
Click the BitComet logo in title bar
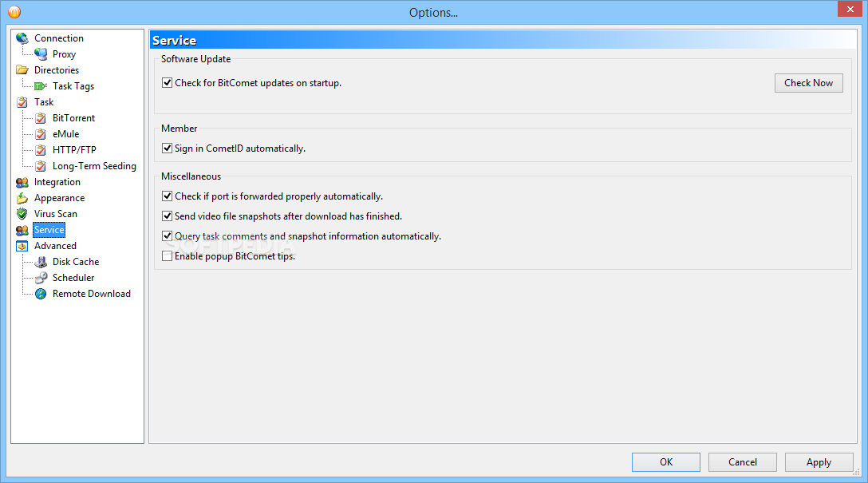14,12
